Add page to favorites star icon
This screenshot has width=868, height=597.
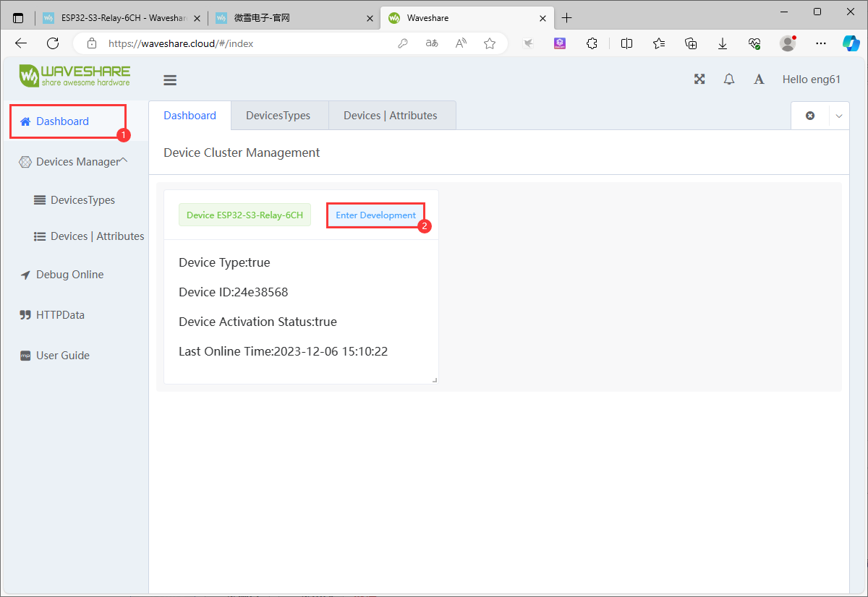pyautogui.click(x=490, y=43)
